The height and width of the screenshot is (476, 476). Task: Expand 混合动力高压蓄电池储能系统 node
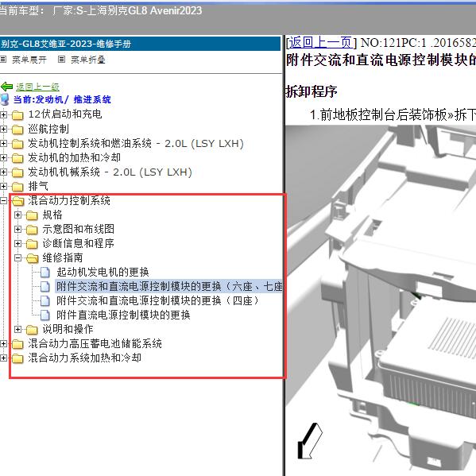tap(3, 343)
